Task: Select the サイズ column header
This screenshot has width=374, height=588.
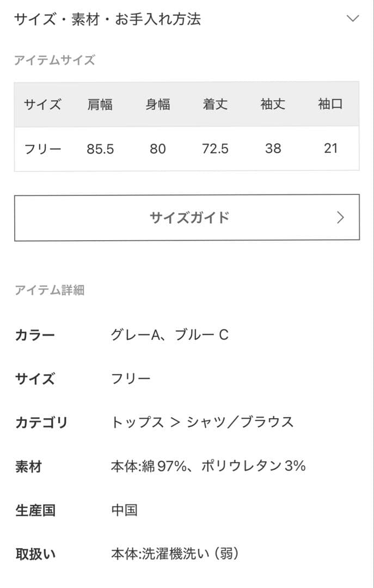Action: tap(43, 105)
